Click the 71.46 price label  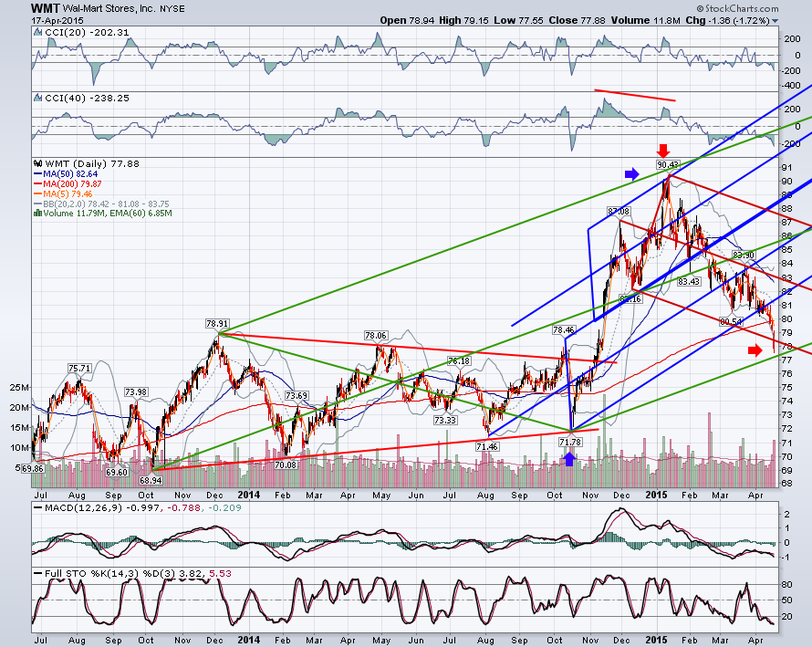click(x=487, y=446)
